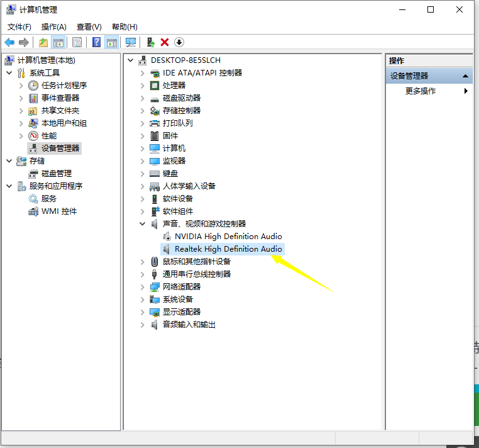Click the red X uninstall device icon
The image size is (479, 448).
tap(165, 42)
